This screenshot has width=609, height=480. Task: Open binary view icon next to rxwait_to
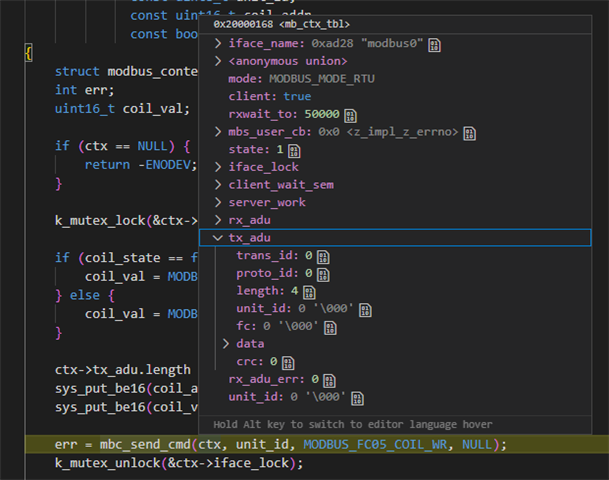pos(350,116)
